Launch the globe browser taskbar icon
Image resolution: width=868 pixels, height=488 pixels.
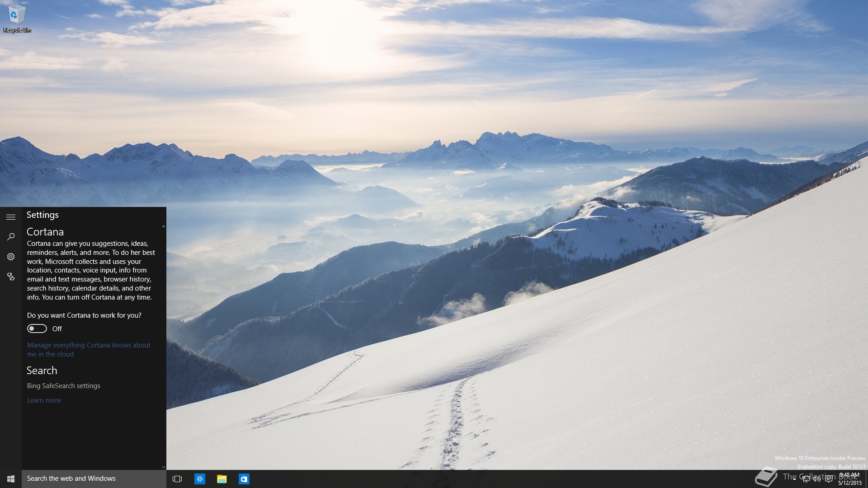click(199, 479)
